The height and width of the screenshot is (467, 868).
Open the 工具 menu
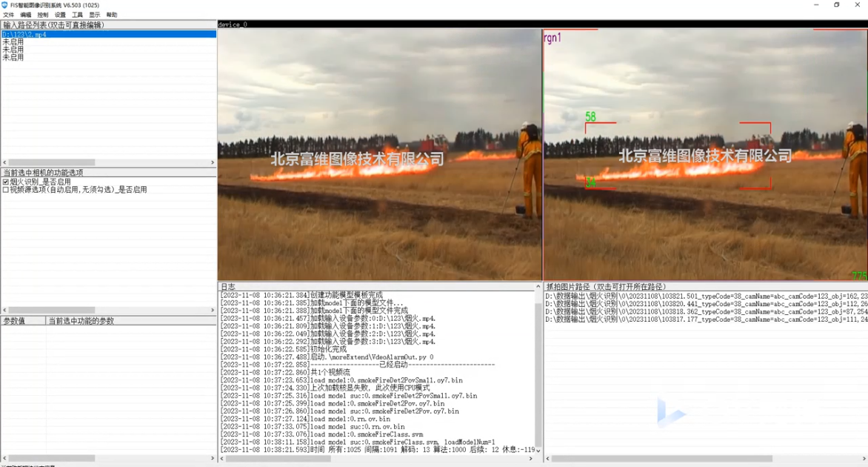pyautogui.click(x=78, y=15)
